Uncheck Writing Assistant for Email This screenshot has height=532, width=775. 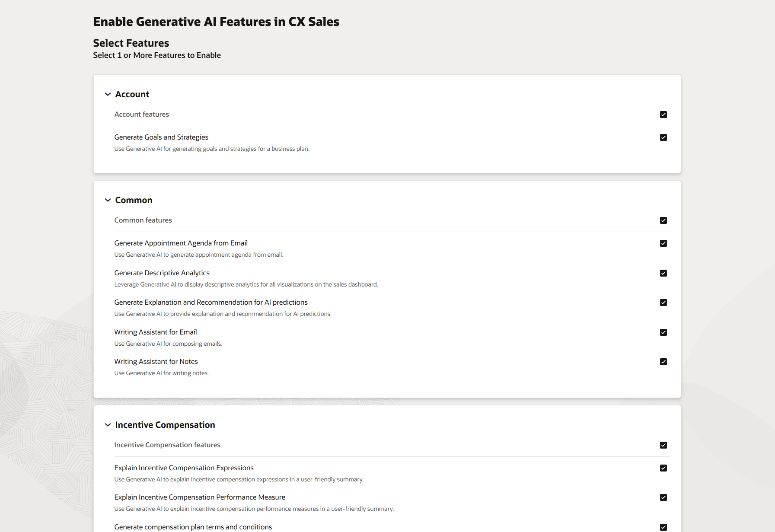663,332
